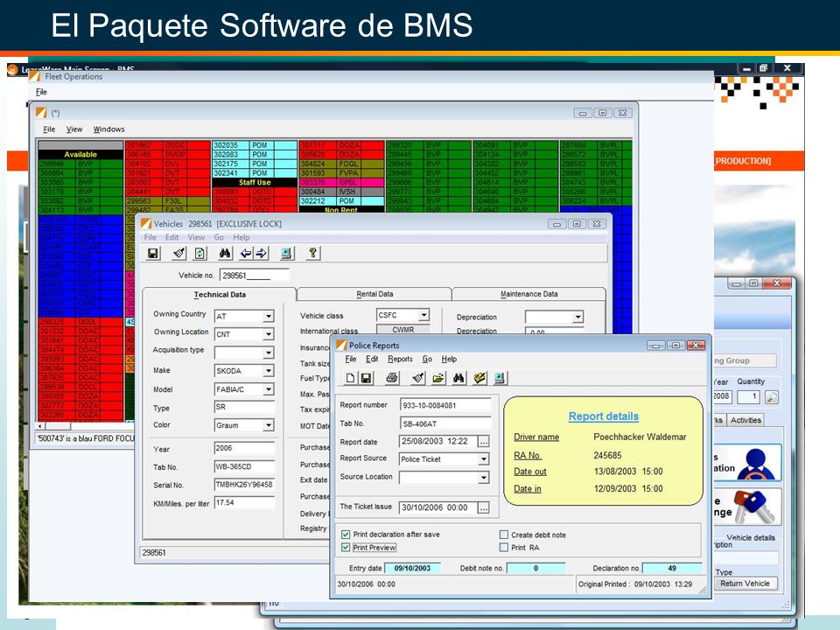The width and height of the screenshot is (840, 630).
Task: Open the Model dropdown showing FABIA/C
Action: [269, 389]
